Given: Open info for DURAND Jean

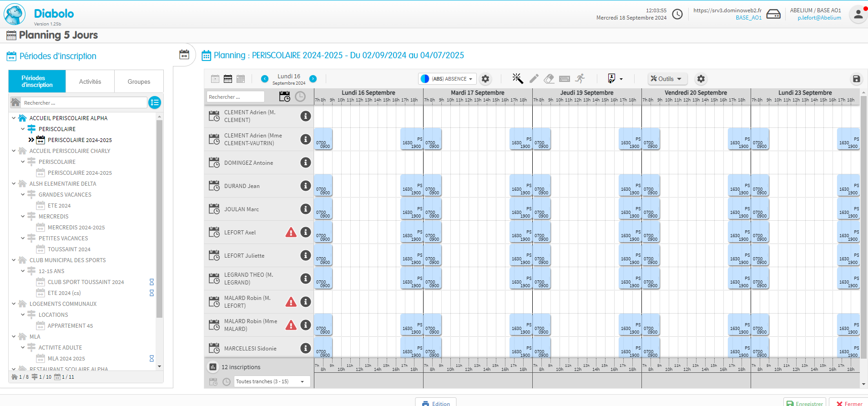Looking at the screenshot, I should (x=306, y=186).
